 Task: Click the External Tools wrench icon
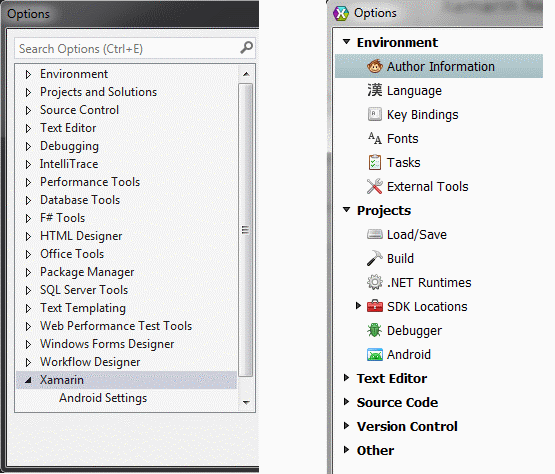coord(374,187)
